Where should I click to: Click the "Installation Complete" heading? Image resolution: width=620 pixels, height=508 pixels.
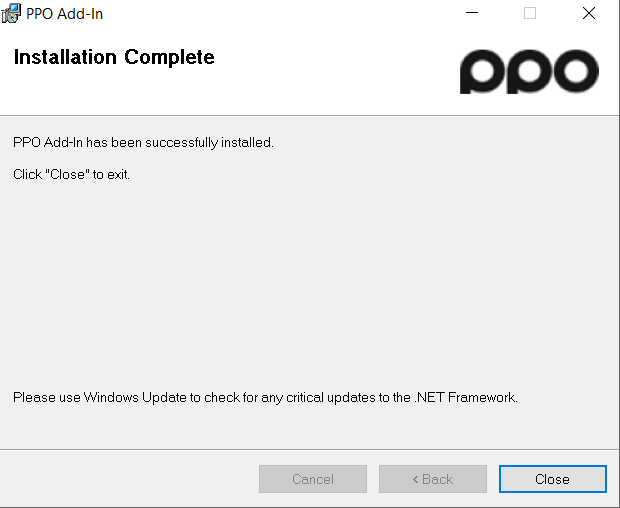114,57
